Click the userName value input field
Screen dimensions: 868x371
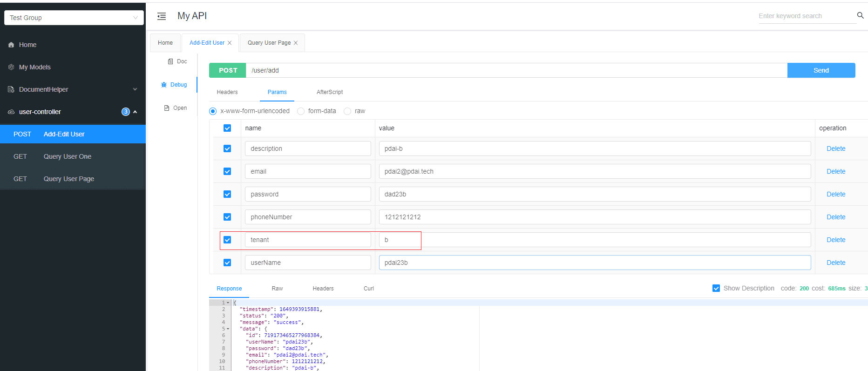tap(595, 263)
